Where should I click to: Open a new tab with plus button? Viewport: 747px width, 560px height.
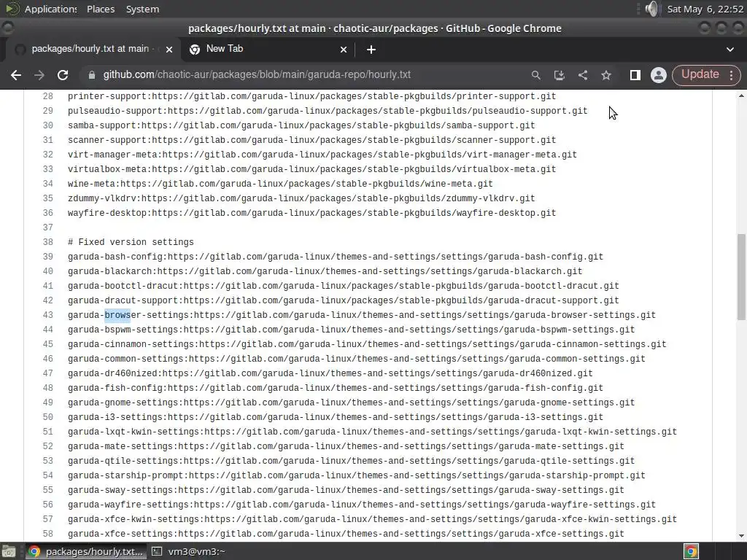click(x=371, y=50)
